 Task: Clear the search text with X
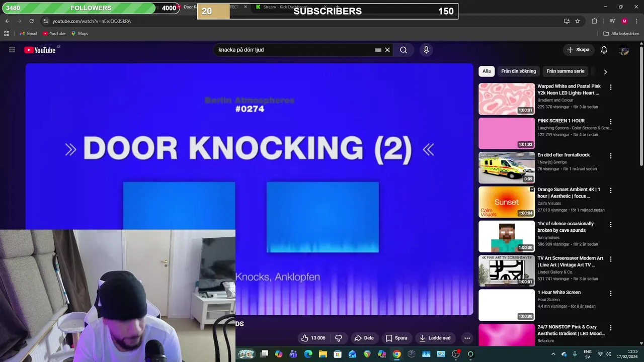[x=387, y=50]
